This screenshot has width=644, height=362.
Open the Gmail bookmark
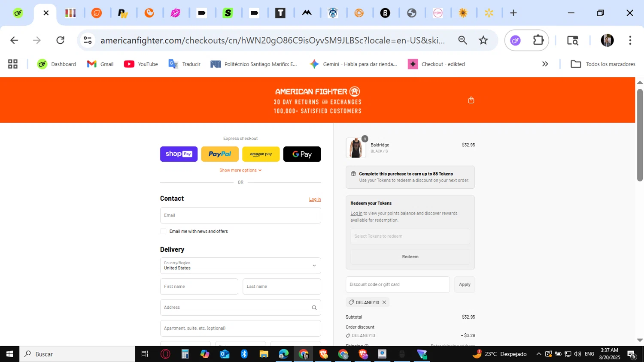[100, 64]
